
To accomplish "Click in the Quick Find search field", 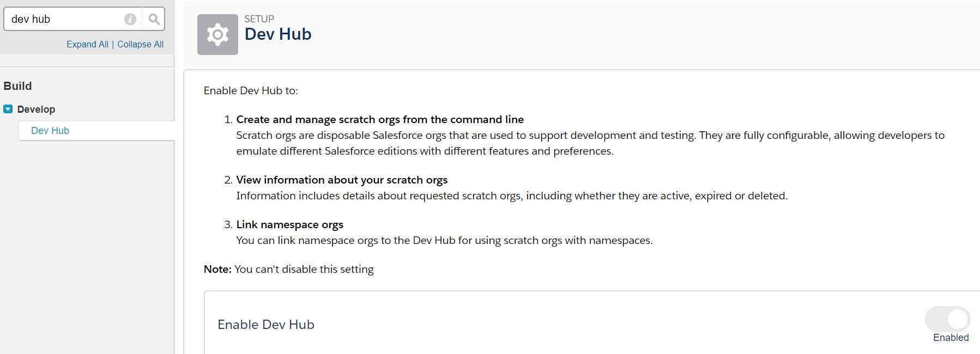I will pyautogui.click(x=65, y=20).
